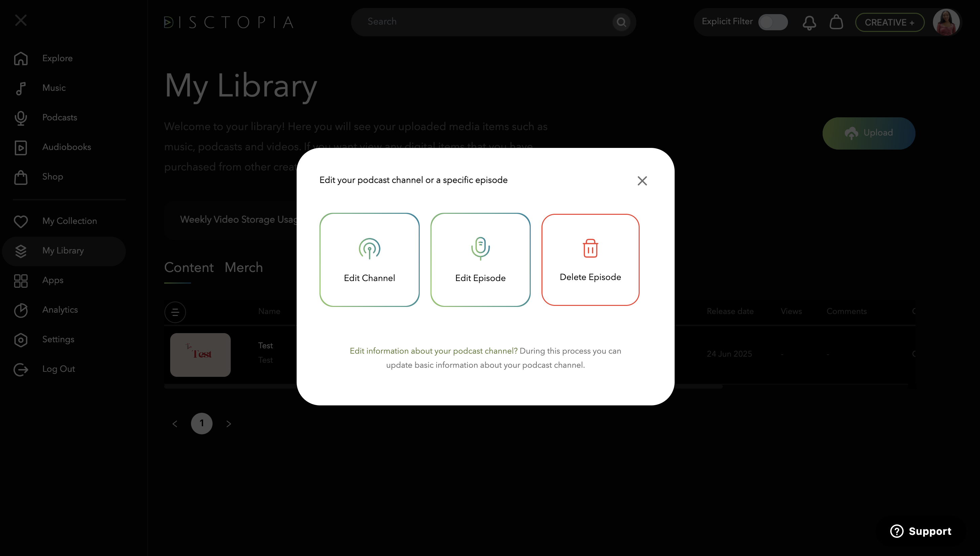Click the table filter list icon

[x=175, y=312]
